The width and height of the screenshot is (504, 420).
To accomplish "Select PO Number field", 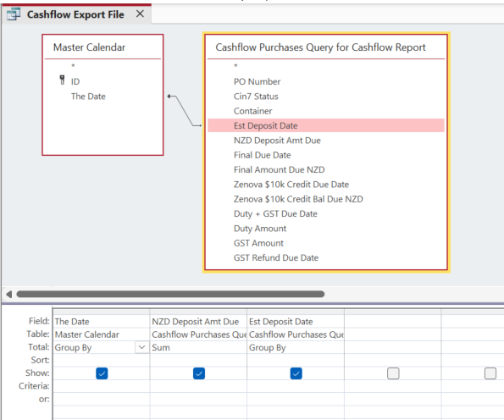I will point(258,81).
